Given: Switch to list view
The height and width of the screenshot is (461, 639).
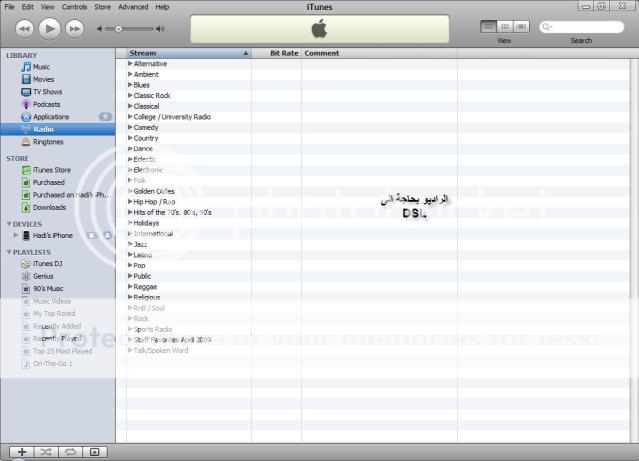Looking at the screenshot, I should pos(488,27).
